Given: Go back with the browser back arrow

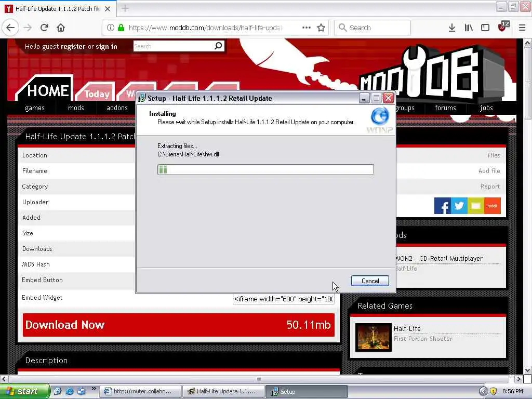Looking at the screenshot, I should 10,28.
